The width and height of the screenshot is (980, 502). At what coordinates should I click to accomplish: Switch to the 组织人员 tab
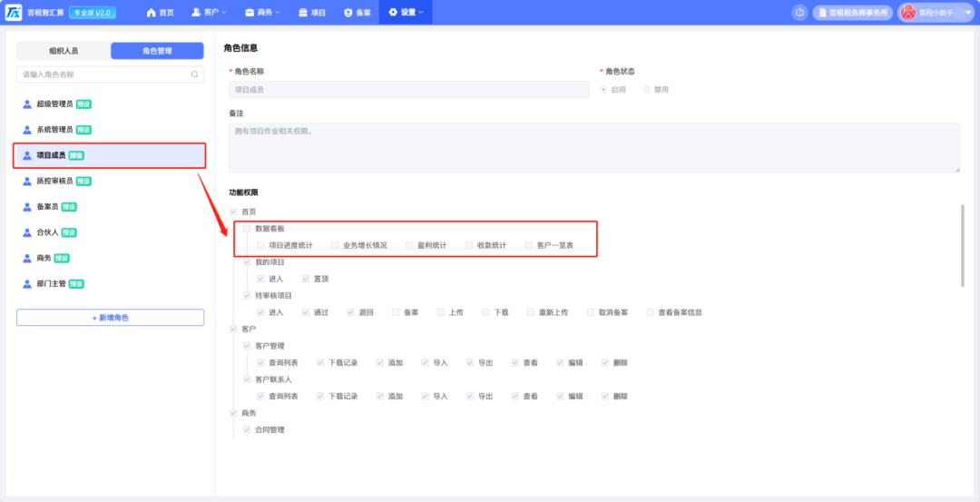pyautogui.click(x=64, y=51)
